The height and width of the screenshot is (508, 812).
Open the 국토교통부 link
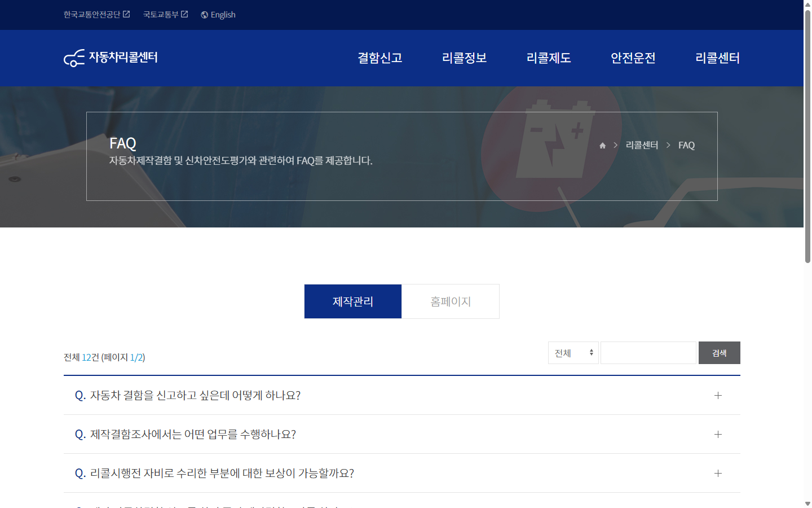click(161, 15)
